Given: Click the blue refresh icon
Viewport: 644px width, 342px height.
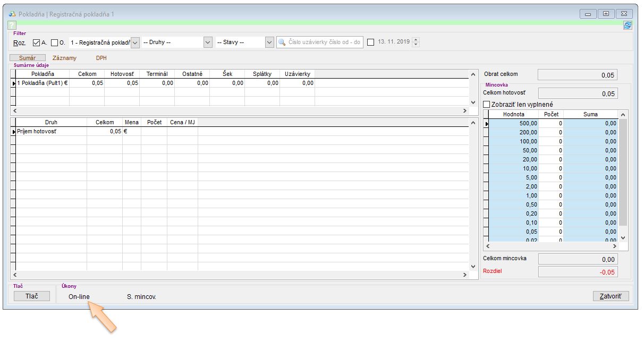Looking at the screenshot, I should pos(628,25).
